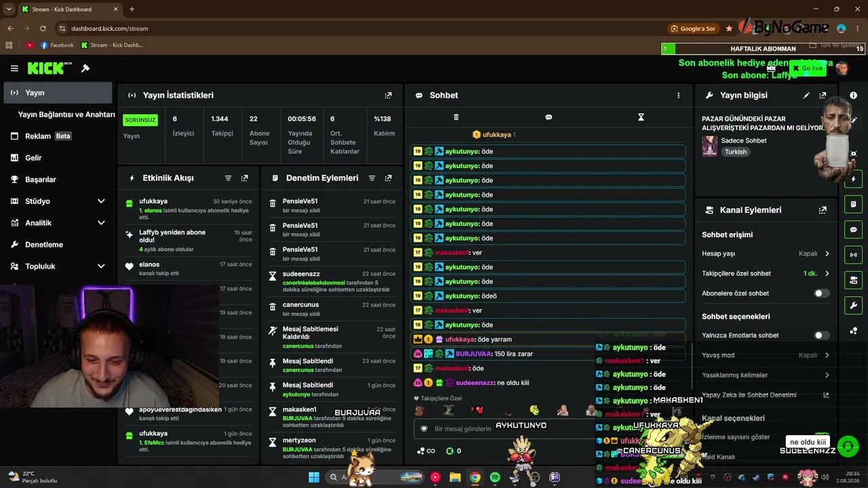
Task: Expand the Stüdyo sidebar section
Action: pyautogui.click(x=101, y=201)
